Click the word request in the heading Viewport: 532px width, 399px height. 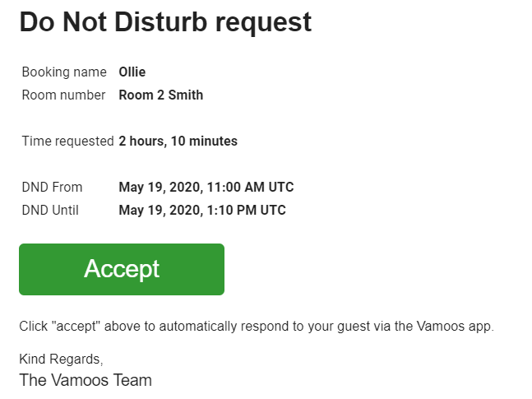(263, 24)
